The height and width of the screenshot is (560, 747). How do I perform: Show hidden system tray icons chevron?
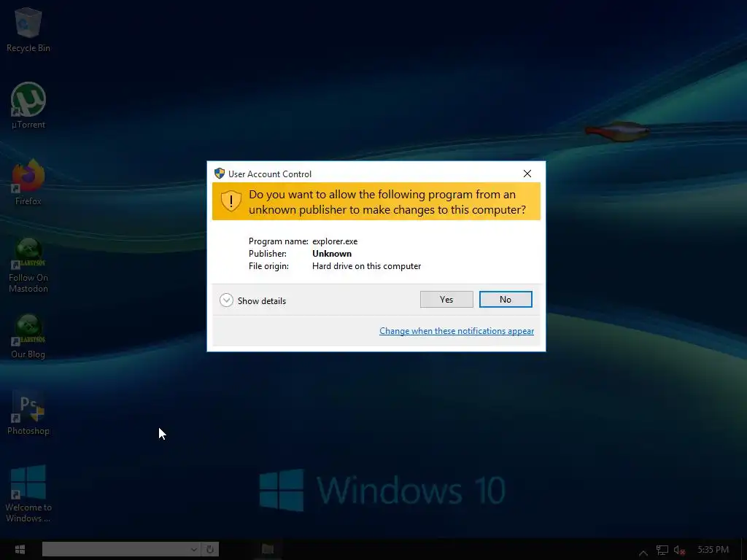pos(643,552)
